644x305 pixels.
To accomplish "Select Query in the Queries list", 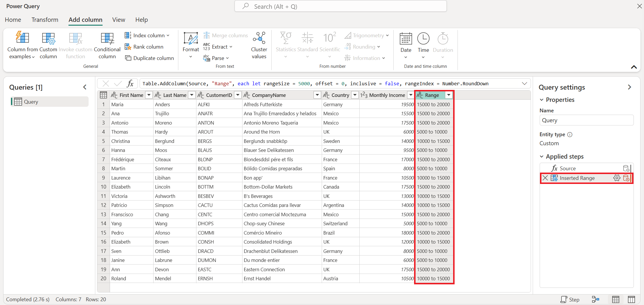I will click(50, 102).
